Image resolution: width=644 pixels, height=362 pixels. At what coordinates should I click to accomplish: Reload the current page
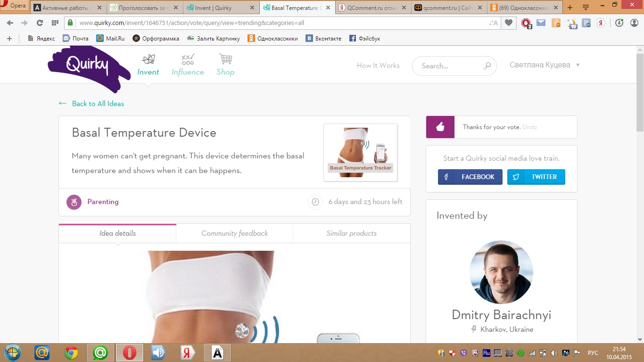(40, 23)
